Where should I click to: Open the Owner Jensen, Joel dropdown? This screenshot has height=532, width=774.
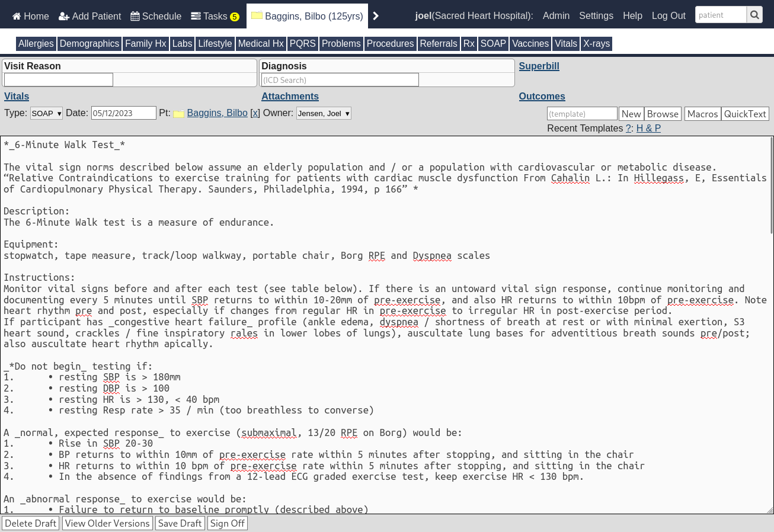click(x=324, y=113)
